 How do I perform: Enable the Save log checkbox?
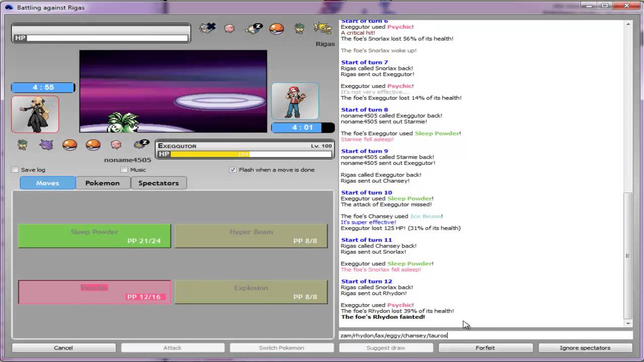coord(15,170)
